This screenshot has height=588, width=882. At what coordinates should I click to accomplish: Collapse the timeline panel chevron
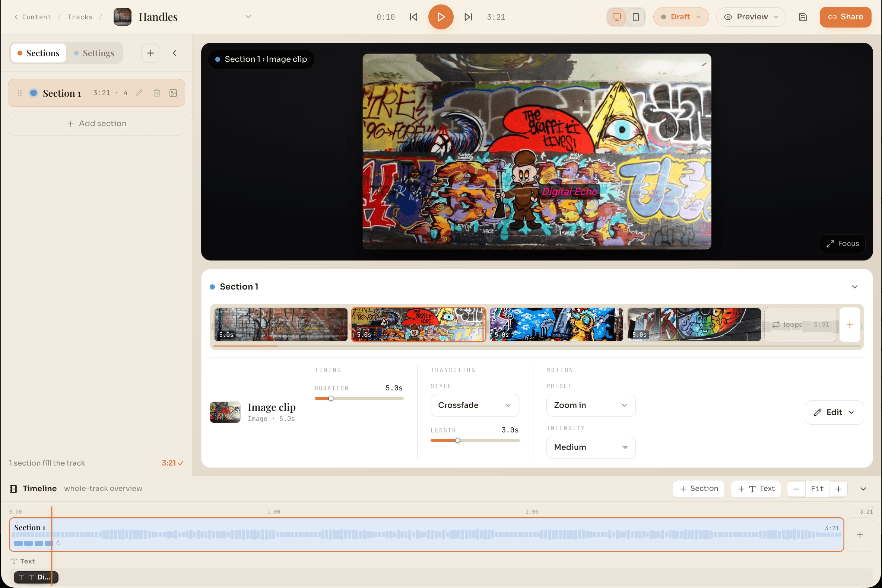tap(863, 489)
